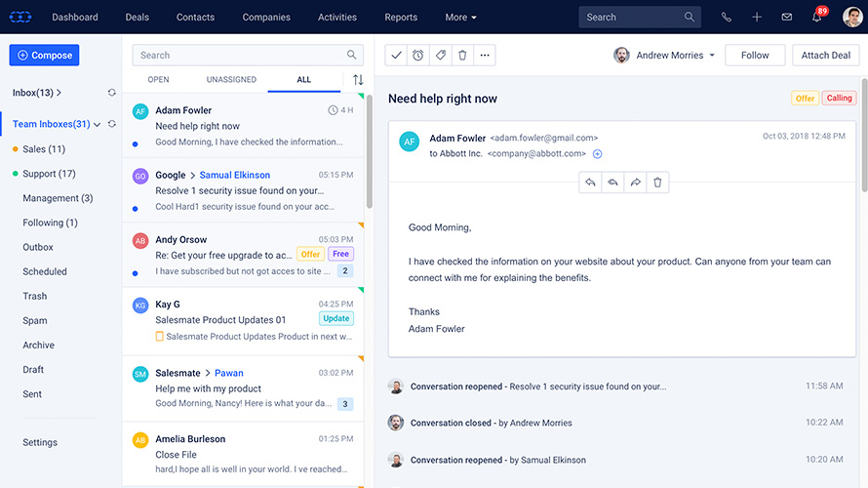Focus the top header Search field
This screenshot has width=868, height=488.
click(x=640, y=18)
